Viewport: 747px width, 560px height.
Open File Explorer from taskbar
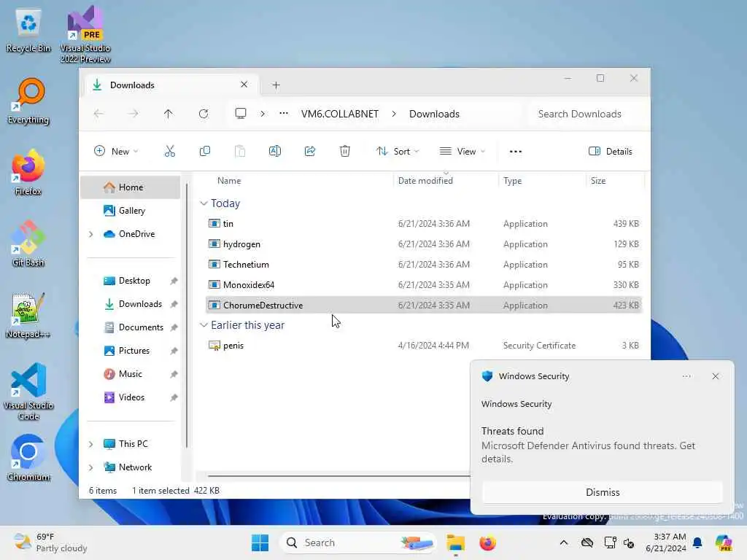click(x=455, y=542)
